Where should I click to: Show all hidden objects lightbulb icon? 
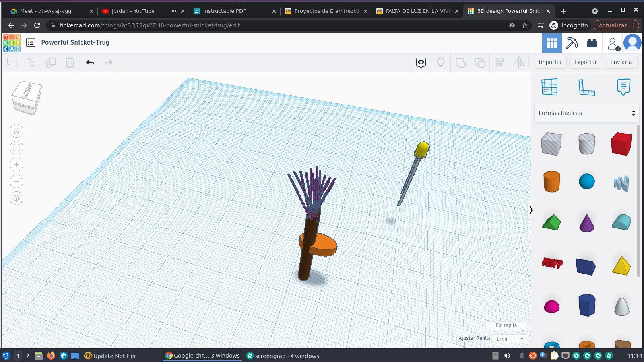click(441, 62)
